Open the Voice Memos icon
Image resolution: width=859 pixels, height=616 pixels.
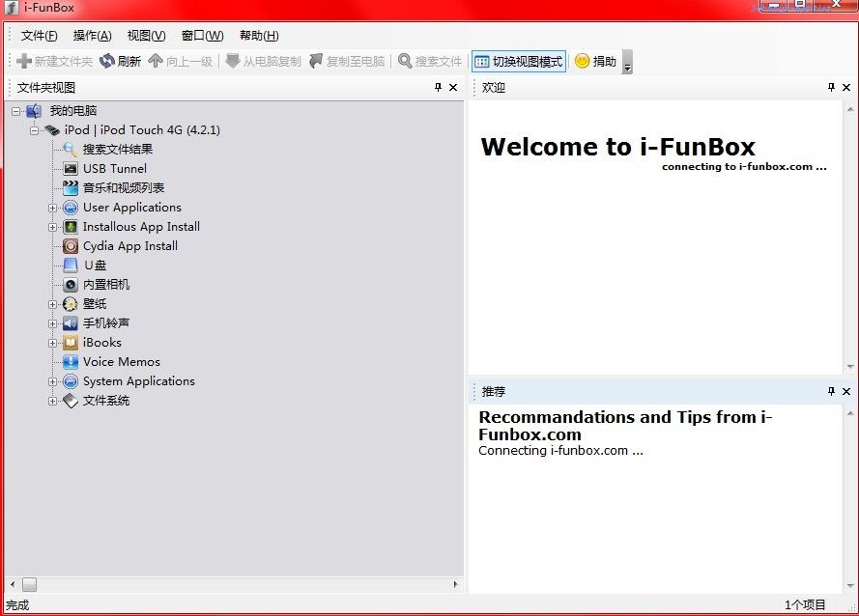point(70,362)
